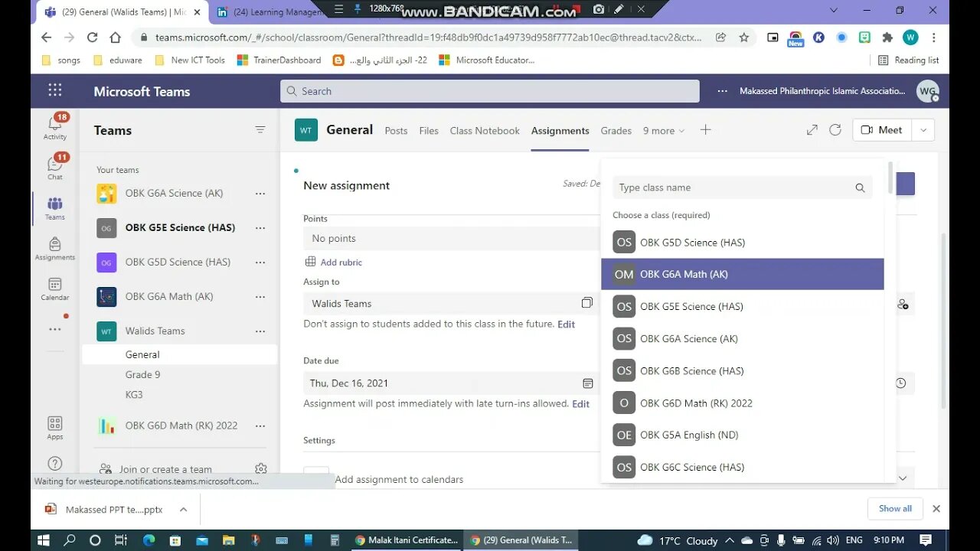Click the Type class name field
The image size is (980, 551).
pos(743,187)
